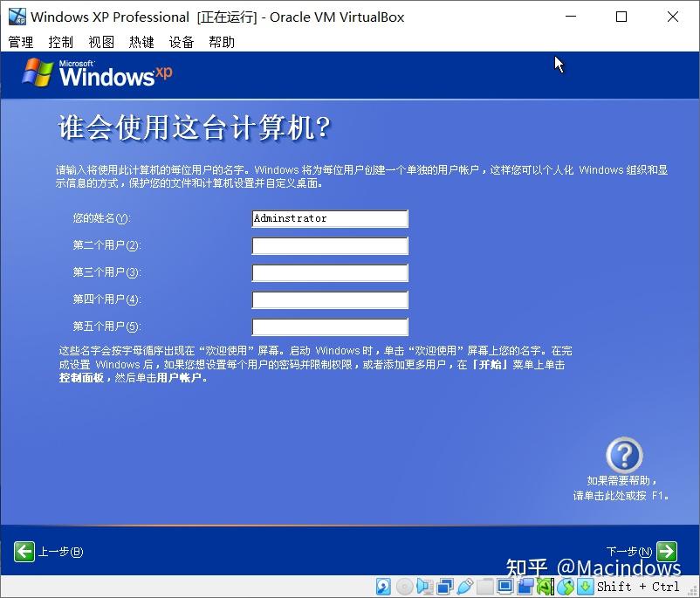The height and width of the screenshot is (598, 700).
Task: Click the audio status indicator icon
Action: [425, 586]
